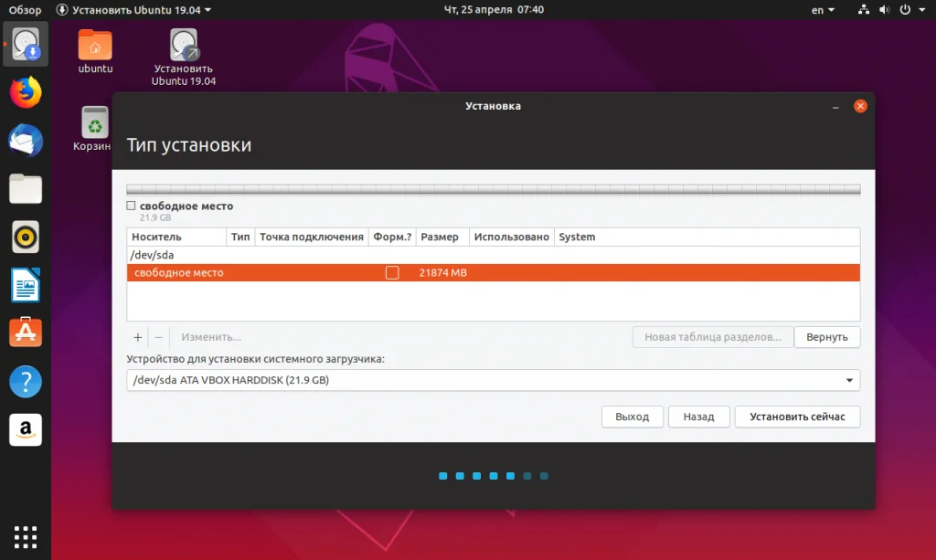Expand the Install Ubuntu 19.04 app menu
Image resolution: width=936 pixels, height=560 pixels.
pyautogui.click(x=133, y=9)
